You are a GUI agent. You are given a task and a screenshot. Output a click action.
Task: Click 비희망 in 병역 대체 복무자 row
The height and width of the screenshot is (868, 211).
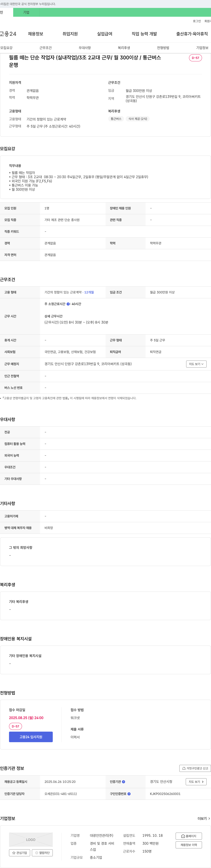(49, 528)
